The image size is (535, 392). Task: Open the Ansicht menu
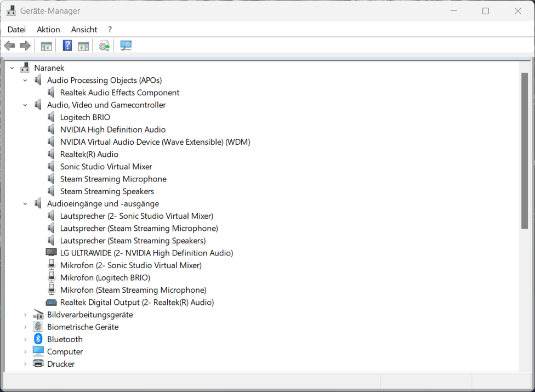pos(84,30)
